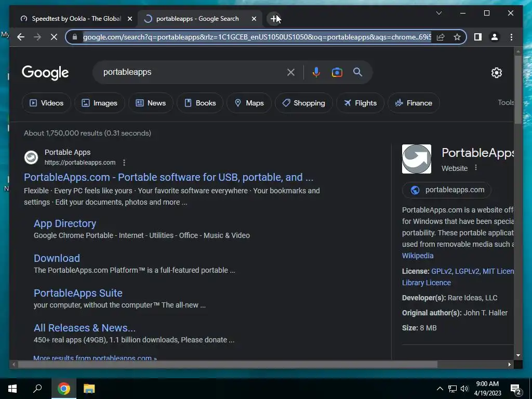Click the scroll down arrow
This screenshot has width=532, height=399.
(518, 355)
